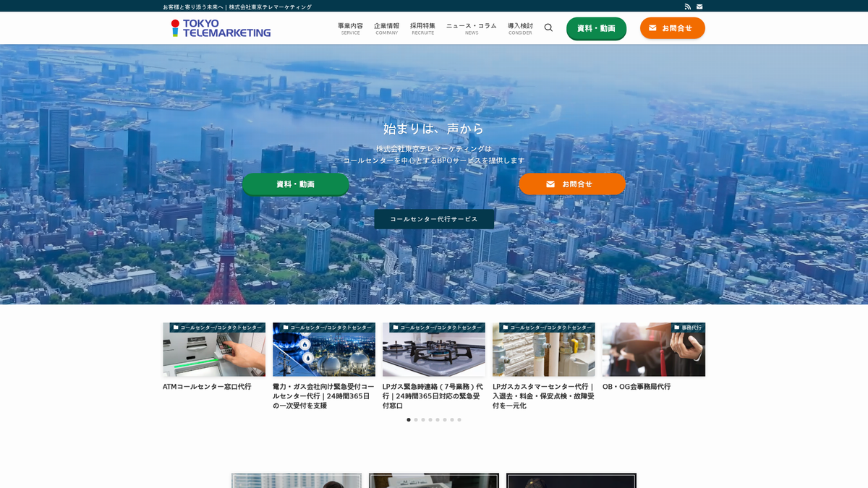
Task: Click the green 資料・動画 hero button
Action: [x=295, y=184]
